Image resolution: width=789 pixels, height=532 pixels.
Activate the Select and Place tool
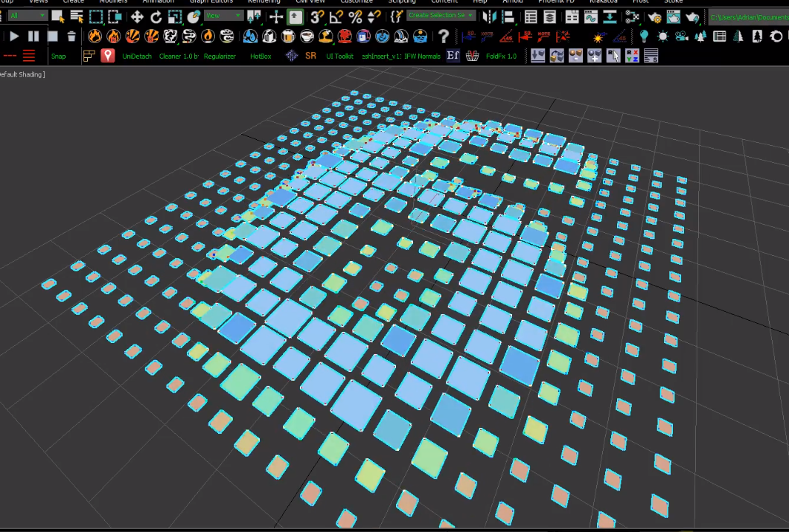point(194,17)
